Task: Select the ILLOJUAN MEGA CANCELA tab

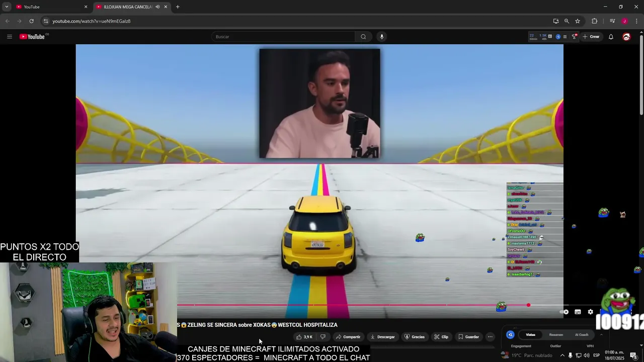Action: 131,7
